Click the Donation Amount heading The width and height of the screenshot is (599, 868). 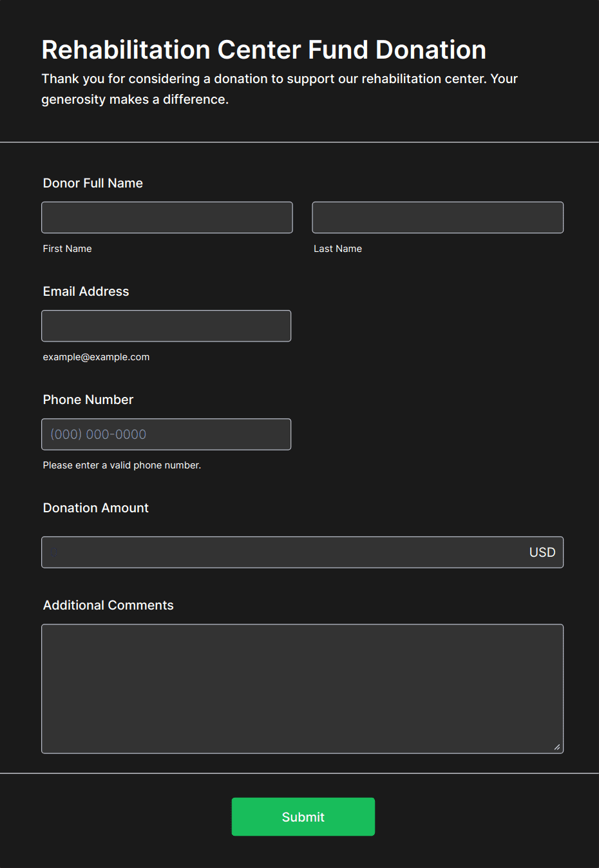click(x=95, y=508)
